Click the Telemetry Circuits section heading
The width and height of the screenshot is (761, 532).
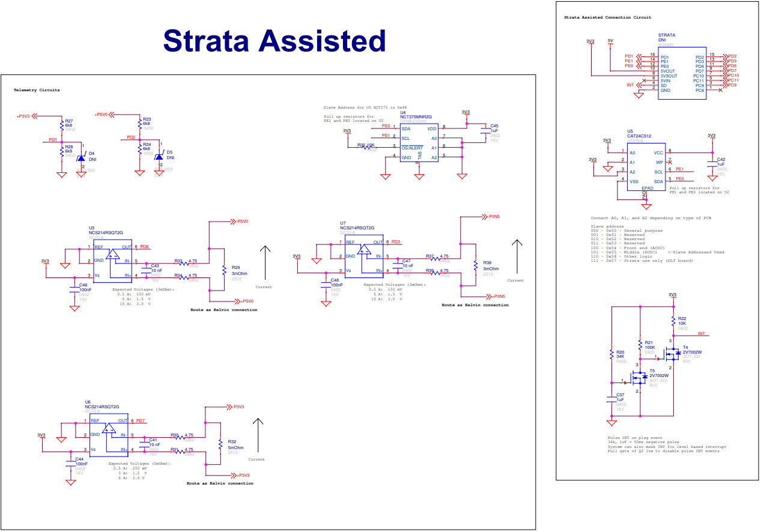pos(35,90)
